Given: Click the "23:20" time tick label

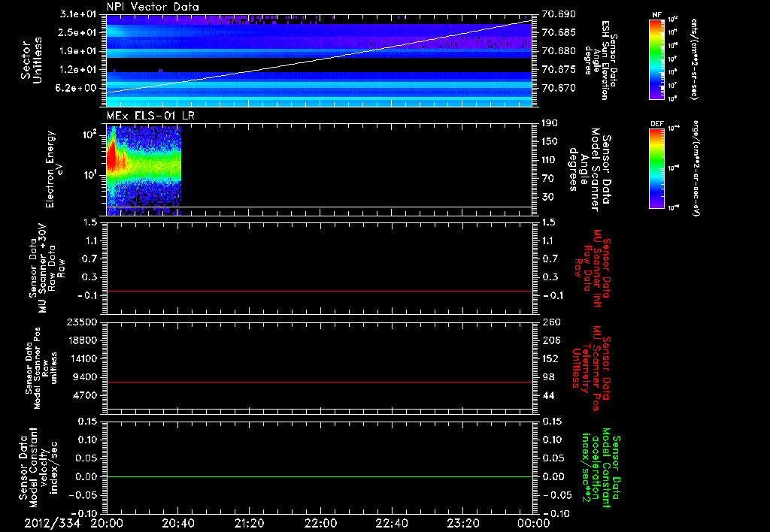Looking at the screenshot, I should pyautogui.click(x=463, y=524).
